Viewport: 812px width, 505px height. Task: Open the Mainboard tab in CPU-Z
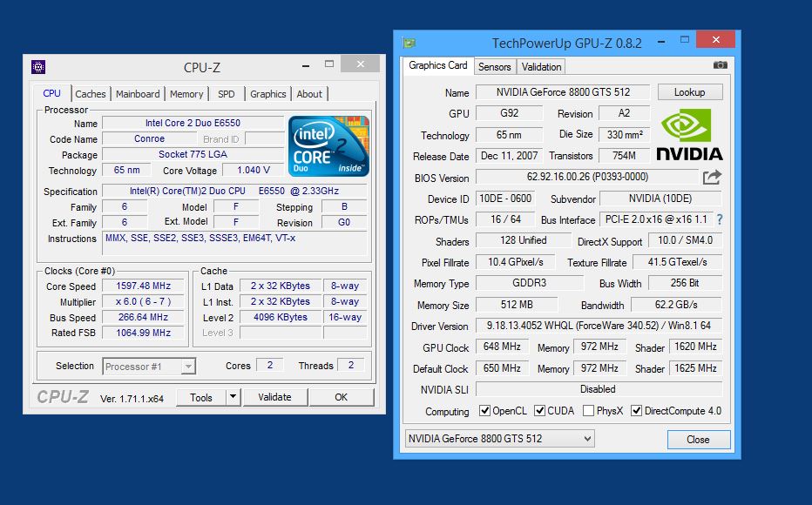(138, 94)
